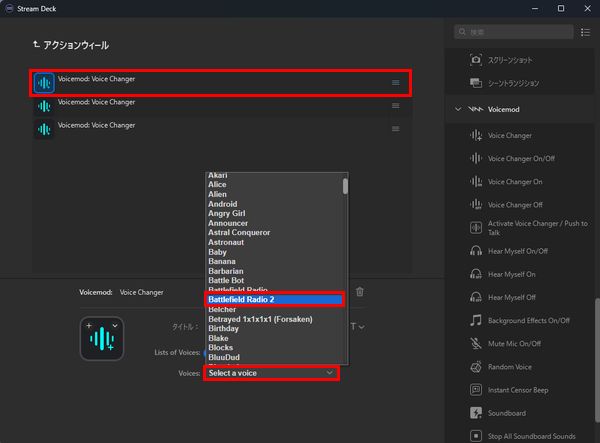
Task: Select the first Voicemod: Voice Changer row
Action: point(220,83)
